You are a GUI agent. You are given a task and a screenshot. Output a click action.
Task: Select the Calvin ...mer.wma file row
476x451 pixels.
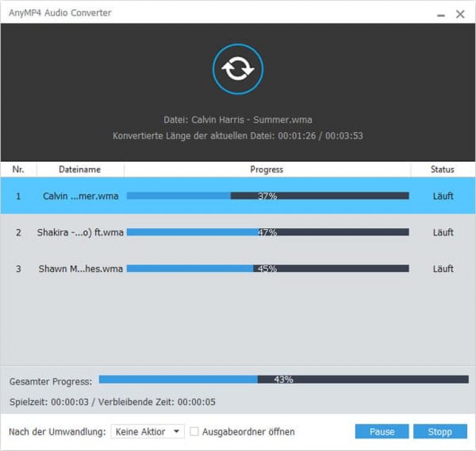tap(80, 196)
